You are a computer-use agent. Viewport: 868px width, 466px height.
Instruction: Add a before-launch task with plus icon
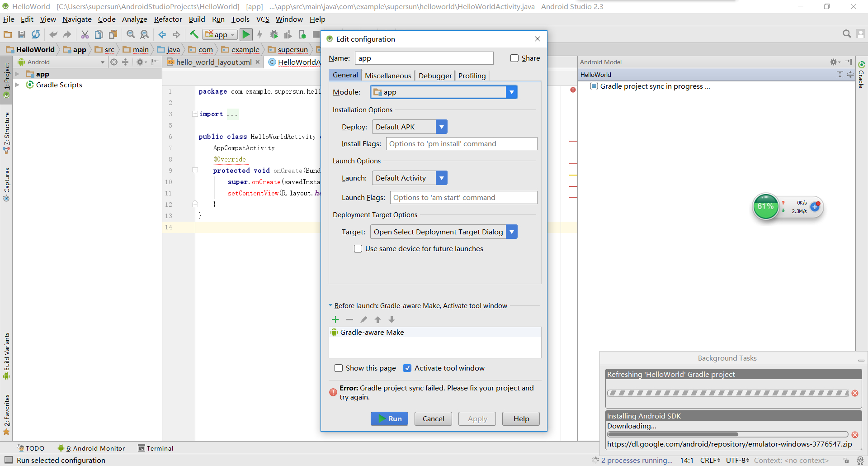point(335,319)
